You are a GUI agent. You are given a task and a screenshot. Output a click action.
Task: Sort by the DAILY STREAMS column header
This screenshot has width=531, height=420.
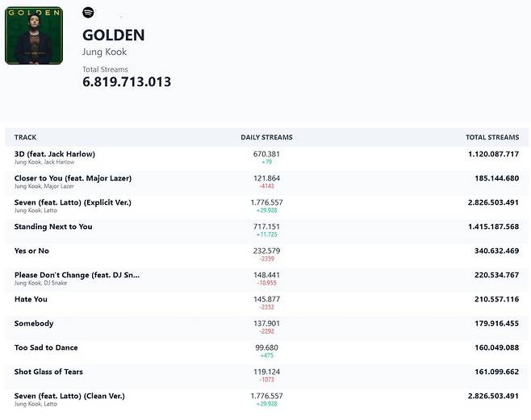point(266,137)
